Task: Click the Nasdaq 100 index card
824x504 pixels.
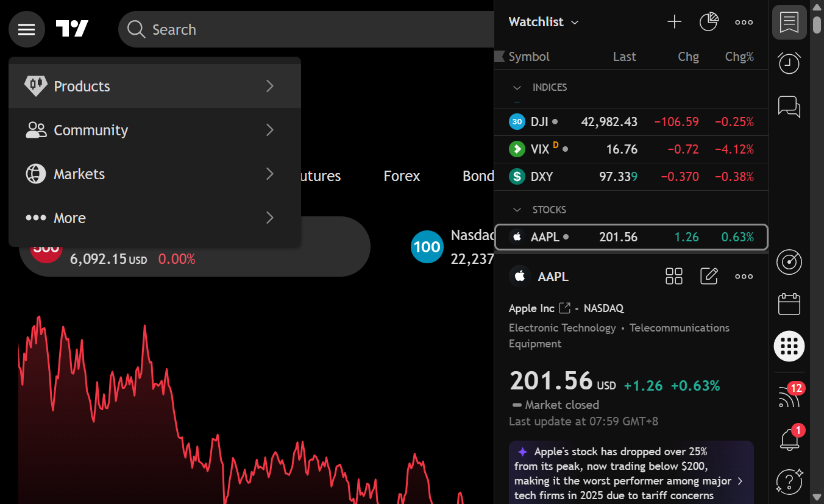Action: pos(452,247)
